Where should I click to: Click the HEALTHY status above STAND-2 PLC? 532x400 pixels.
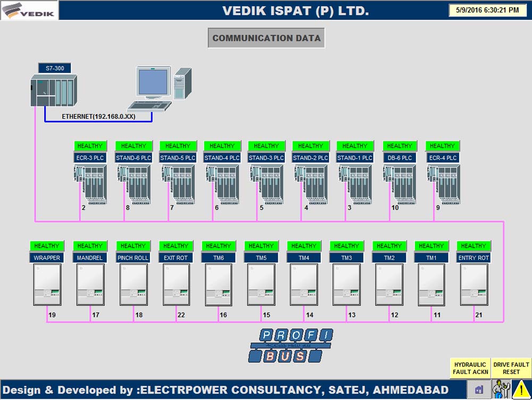[311, 146]
